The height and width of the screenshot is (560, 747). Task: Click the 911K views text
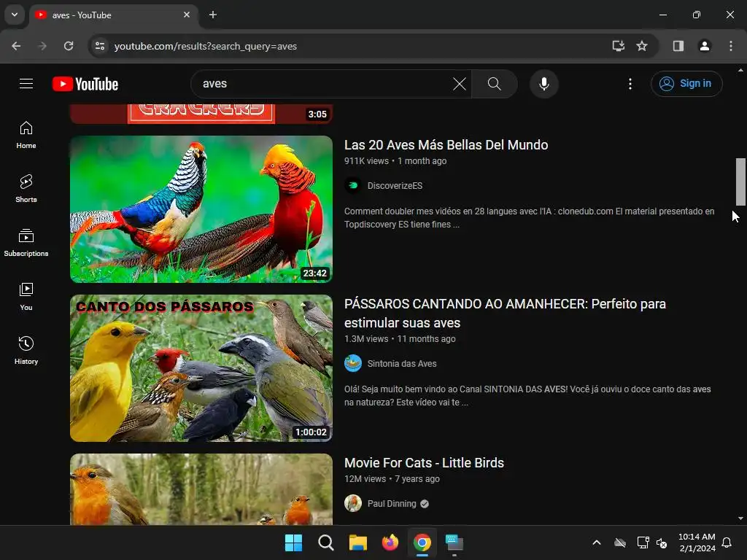pyautogui.click(x=366, y=161)
